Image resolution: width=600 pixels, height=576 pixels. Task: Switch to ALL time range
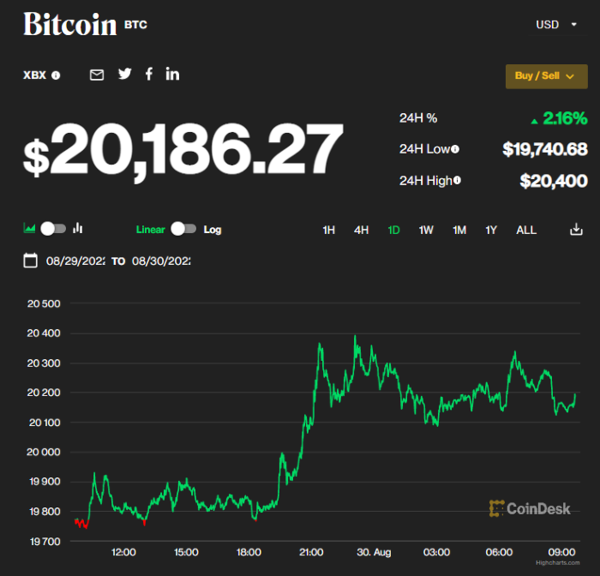tap(526, 230)
